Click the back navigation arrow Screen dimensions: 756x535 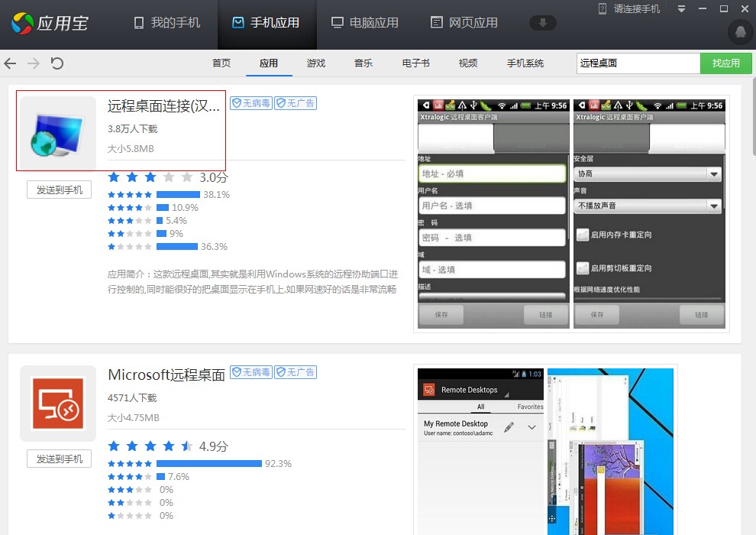(10, 63)
